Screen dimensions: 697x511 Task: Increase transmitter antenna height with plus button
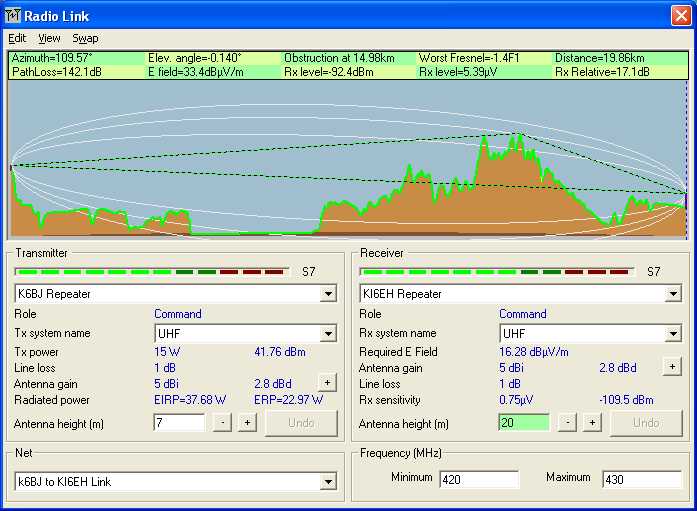(246, 423)
